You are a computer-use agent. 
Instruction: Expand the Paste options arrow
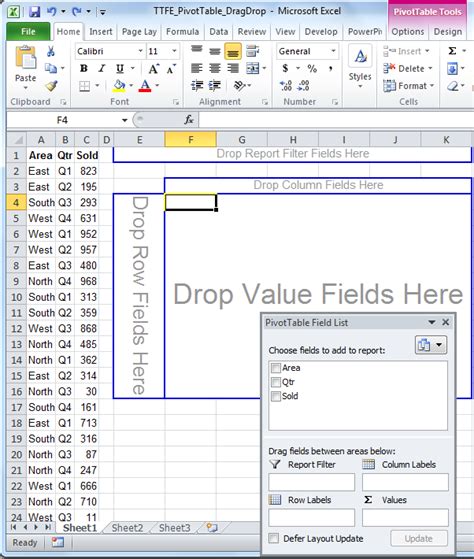(x=26, y=87)
